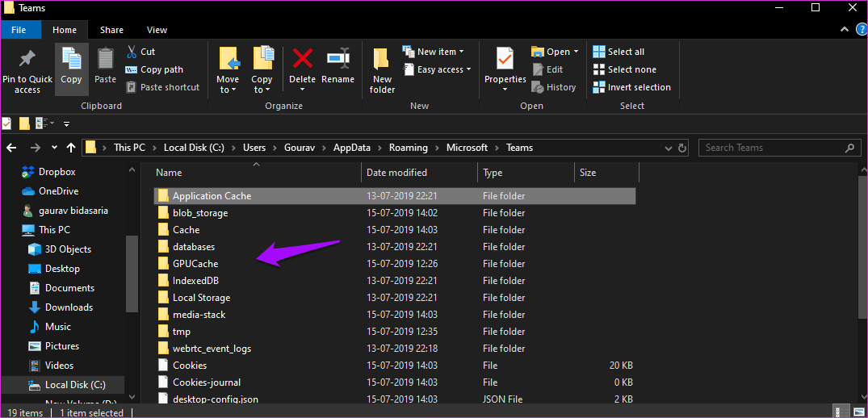Select Downloads in navigation pane
Viewport: 868px width, 418px height.
point(69,307)
